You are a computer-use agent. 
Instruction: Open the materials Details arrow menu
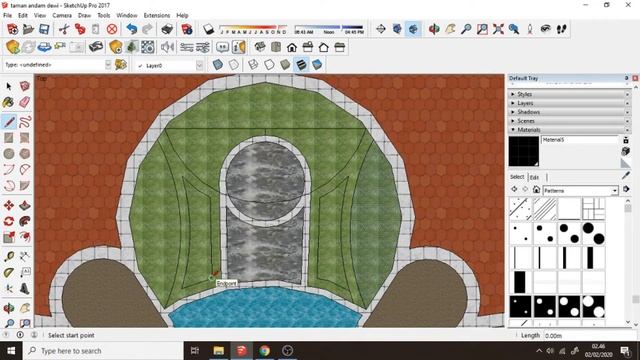coord(626,189)
